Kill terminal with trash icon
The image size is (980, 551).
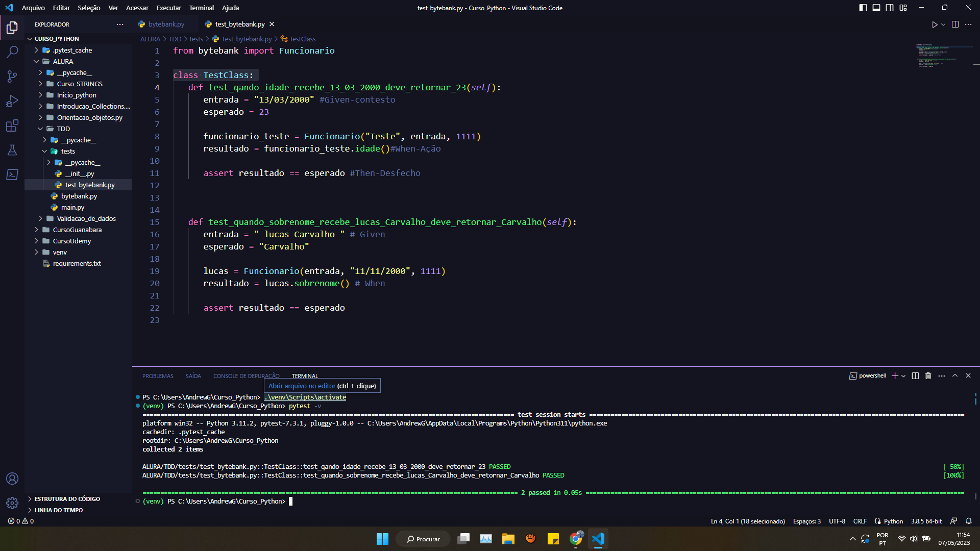point(928,375)
